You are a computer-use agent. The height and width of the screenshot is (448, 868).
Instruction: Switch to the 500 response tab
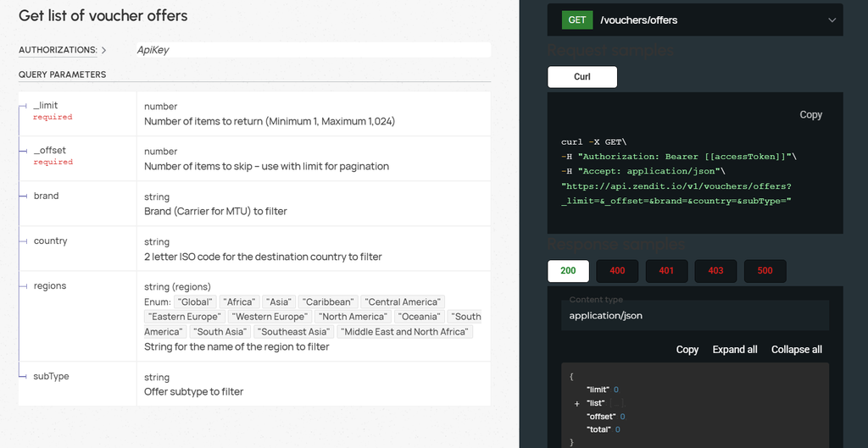pyautogui.click(x=765, y=271)
